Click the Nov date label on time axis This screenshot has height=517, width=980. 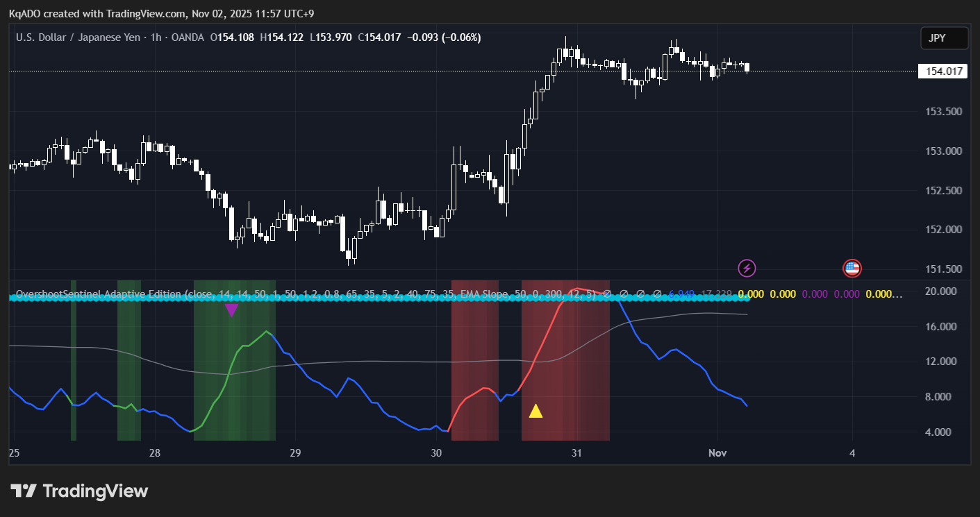pyautogui.click(x=717, y=453)
